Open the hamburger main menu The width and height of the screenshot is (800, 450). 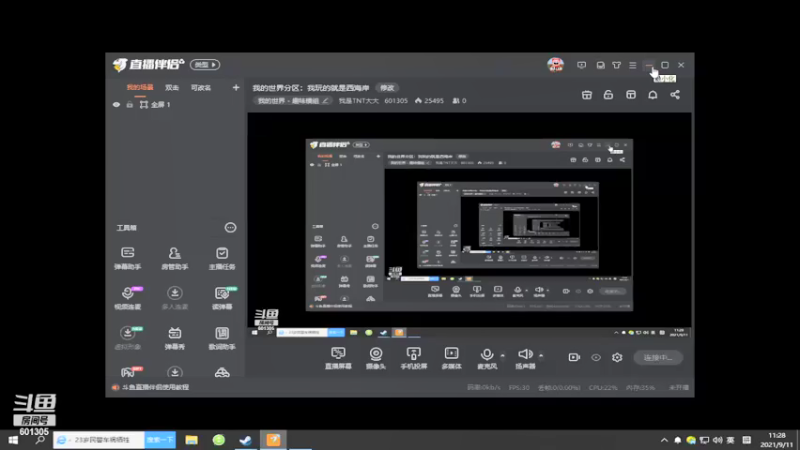[632, 65]
